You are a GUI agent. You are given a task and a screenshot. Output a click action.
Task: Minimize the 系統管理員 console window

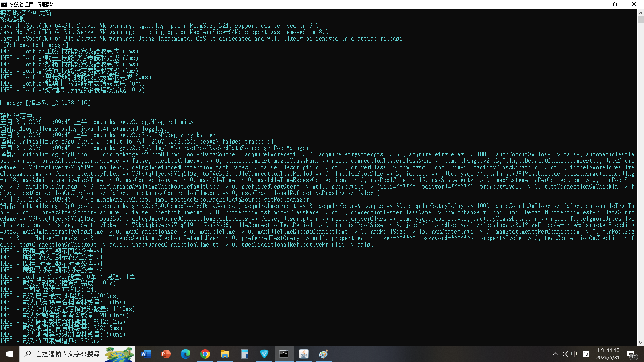point(597,4)
